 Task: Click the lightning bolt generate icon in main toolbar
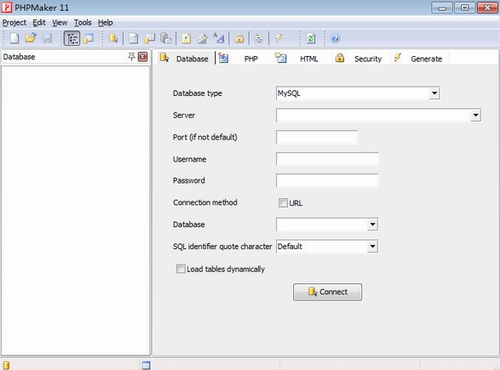(x=278, y=38)
